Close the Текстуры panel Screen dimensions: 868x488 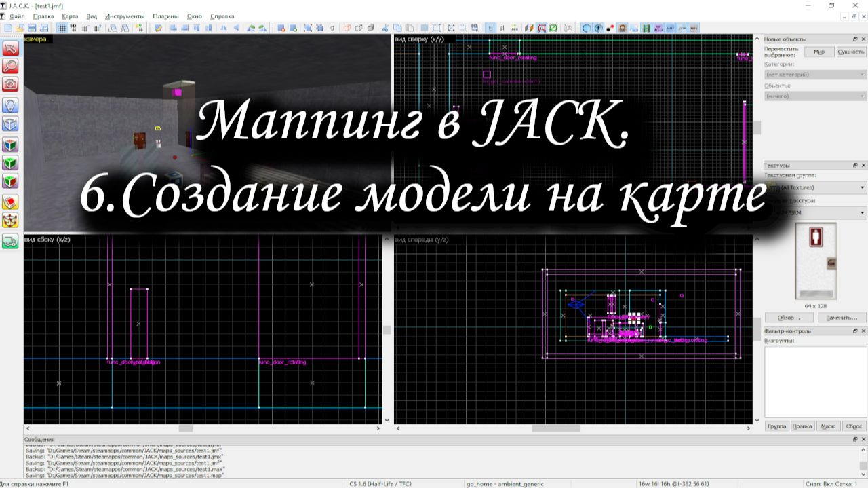click(863, 165)
